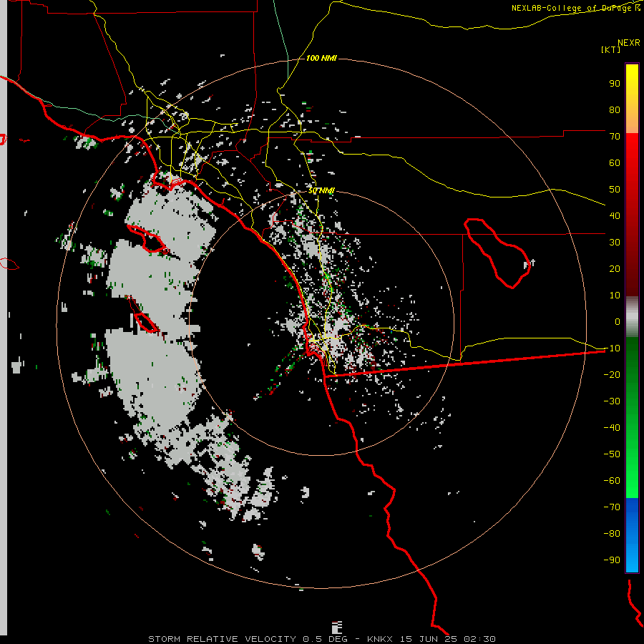This screenshot has width=644, height=644.
Task: Click the 30 value on velocity scale
Action: click(x=615, y=243)
